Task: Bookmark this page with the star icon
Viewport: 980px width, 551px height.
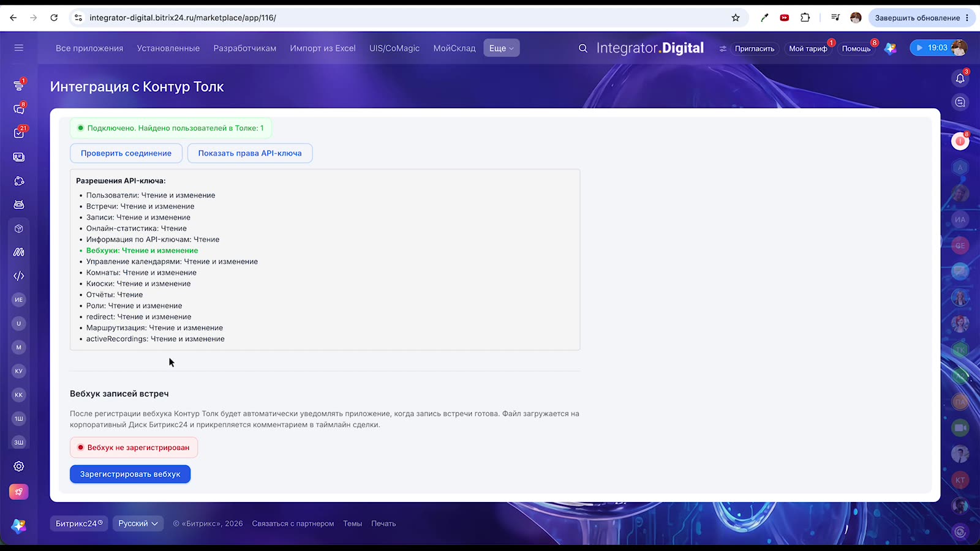Action: 736,18
